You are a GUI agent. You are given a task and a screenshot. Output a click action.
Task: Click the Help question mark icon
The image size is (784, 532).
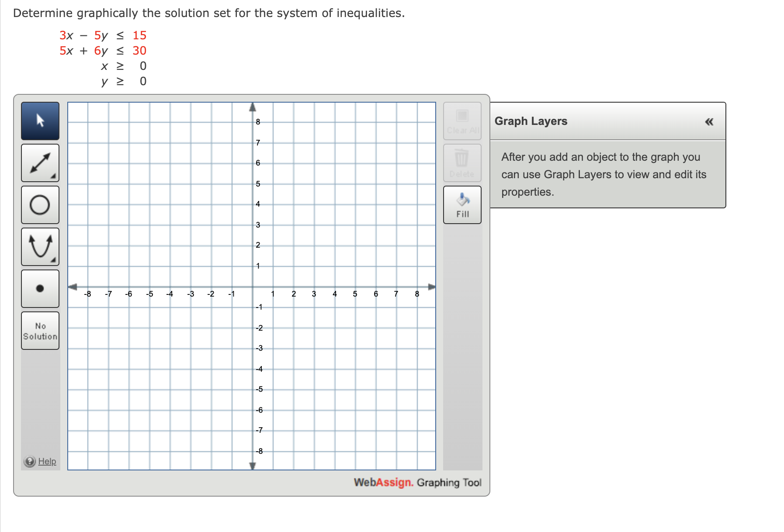29,461
